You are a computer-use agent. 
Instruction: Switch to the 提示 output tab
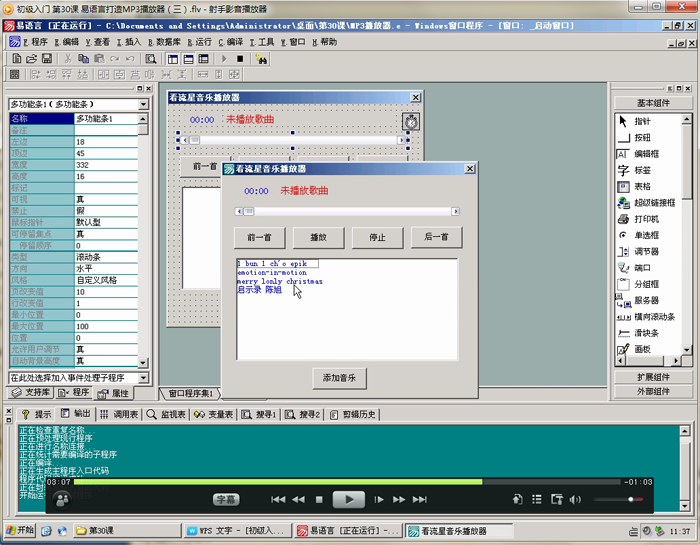coord(37,414)
